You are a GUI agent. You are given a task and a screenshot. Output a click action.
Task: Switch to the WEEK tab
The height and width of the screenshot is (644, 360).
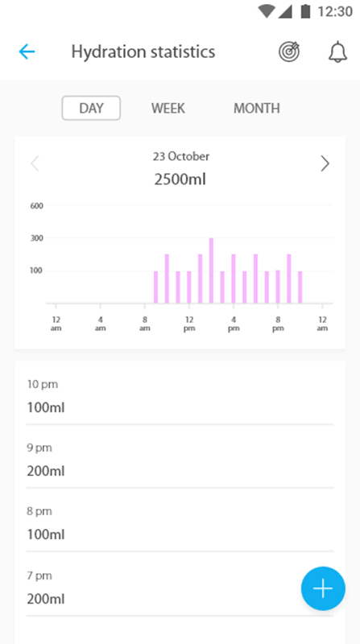tap(168, 108)
